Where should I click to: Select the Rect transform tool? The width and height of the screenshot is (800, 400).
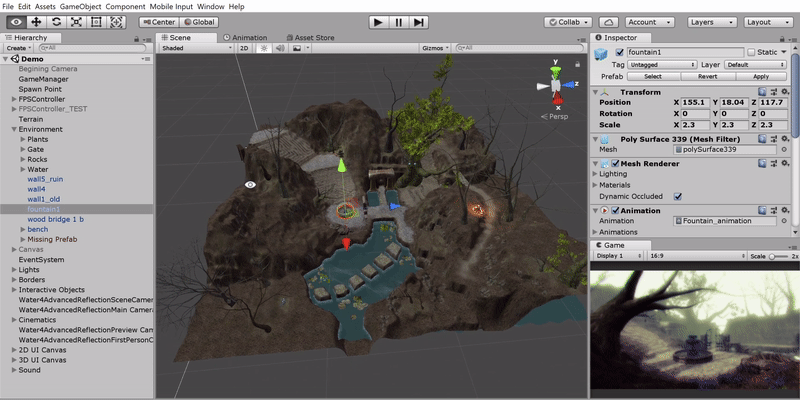(96, 22)
